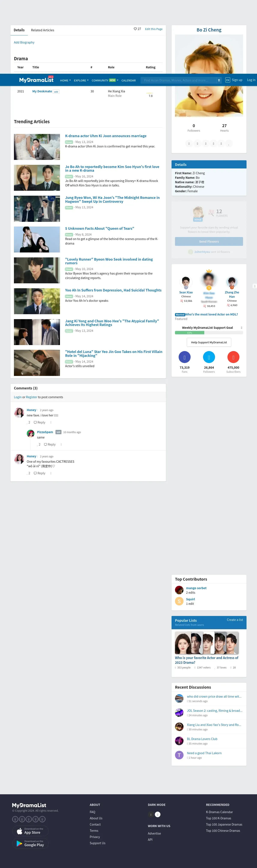This screenshot has height=868, width=257.
Task: Open favorite Actor and Actress 2023 list
Action: point(206,660)
